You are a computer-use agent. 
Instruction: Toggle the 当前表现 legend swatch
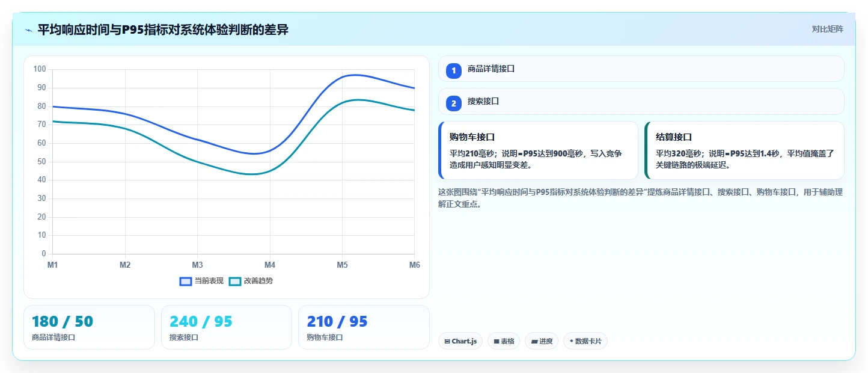coord(186,282)
